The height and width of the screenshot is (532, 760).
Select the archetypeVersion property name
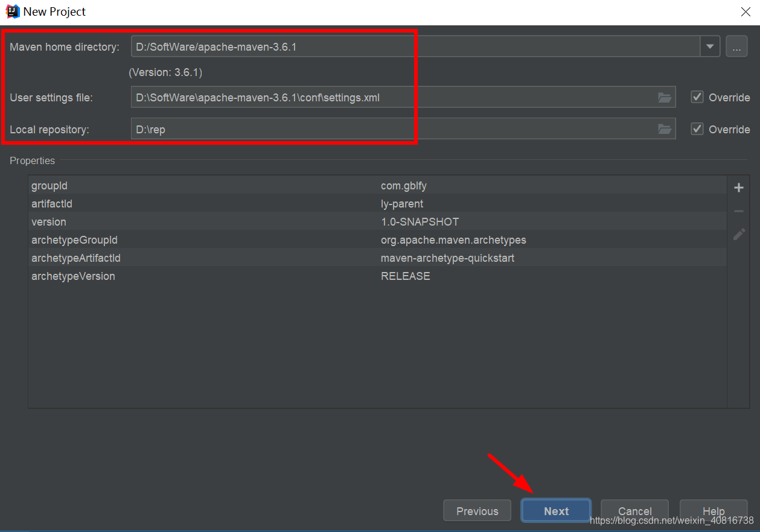73,276
